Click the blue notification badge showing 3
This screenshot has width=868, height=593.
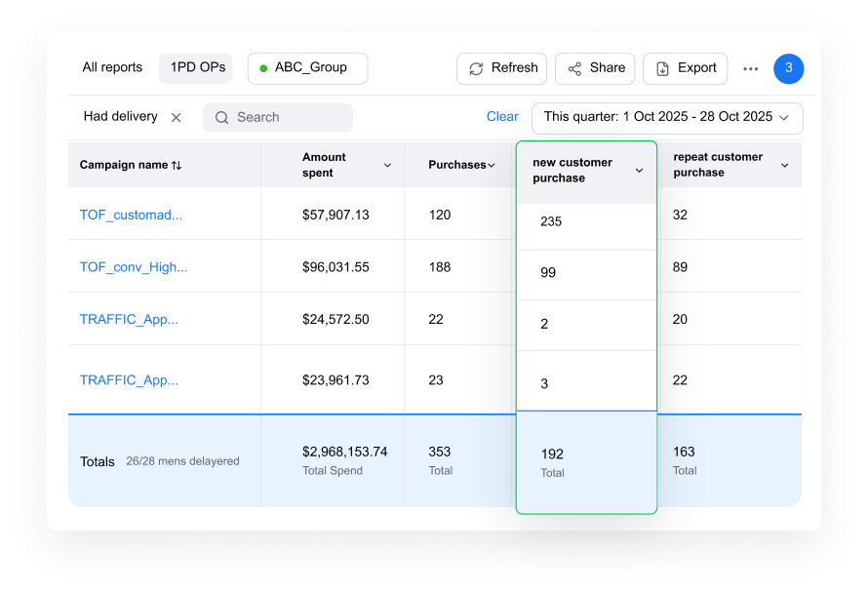click(x=788, y=68)
